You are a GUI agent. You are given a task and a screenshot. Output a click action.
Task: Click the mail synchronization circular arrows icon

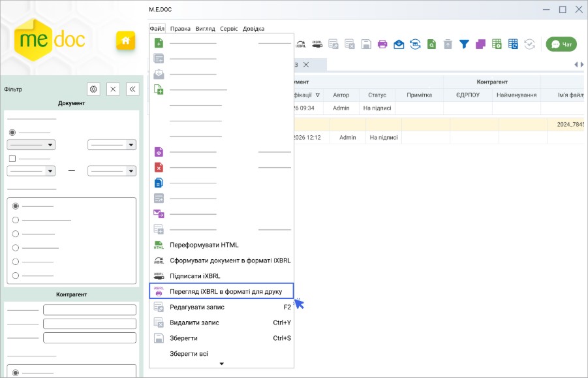415,44
